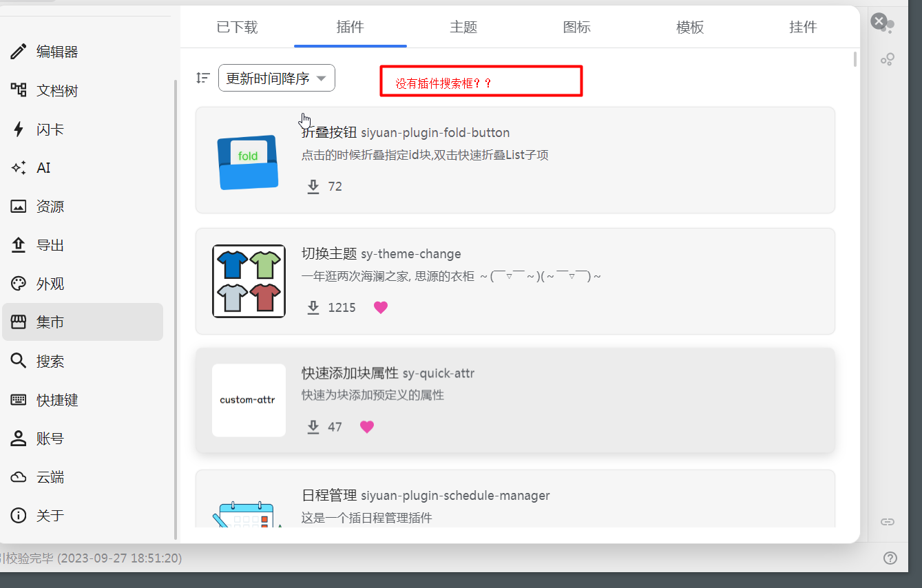Open the 更新时间降序 sort dropdown

coord(277,78)
